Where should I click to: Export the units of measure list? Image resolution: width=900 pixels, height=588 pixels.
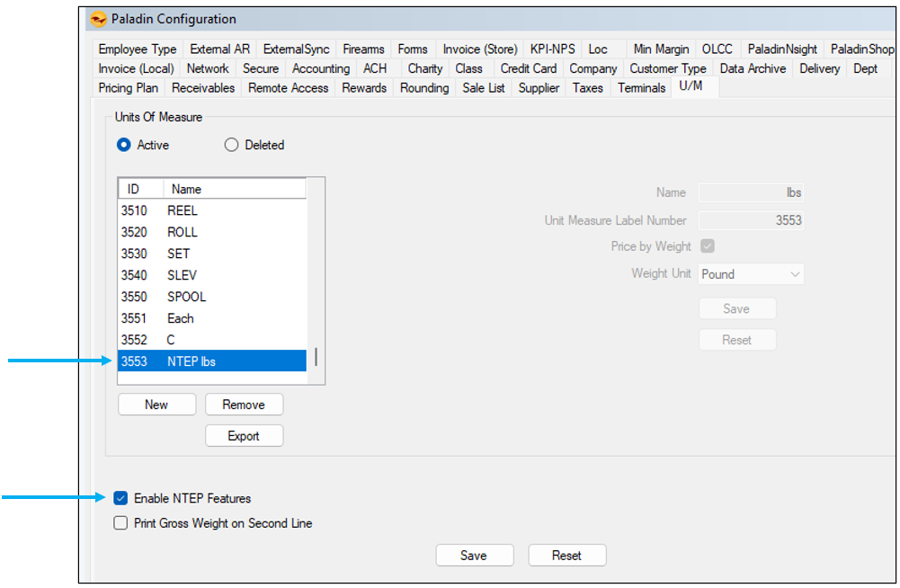[244, 436]
